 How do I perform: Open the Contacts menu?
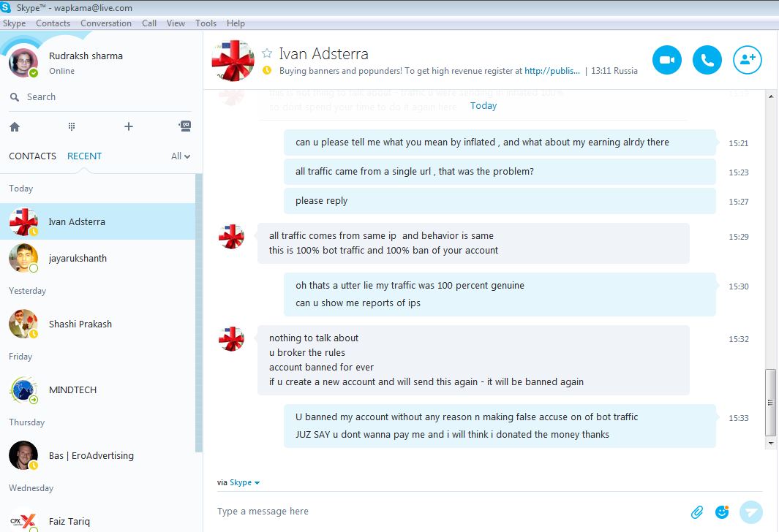tap(53, 23)
